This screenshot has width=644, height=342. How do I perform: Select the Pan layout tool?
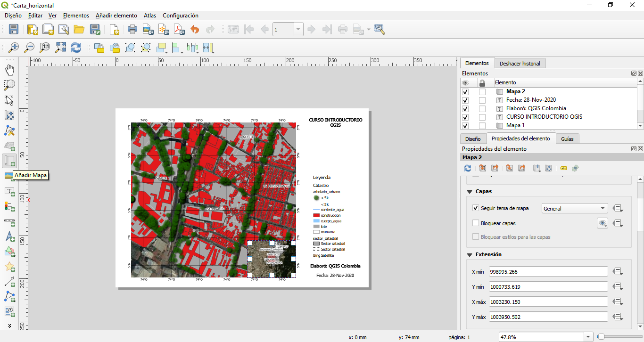pyautogui.click(x=9, y=70)
